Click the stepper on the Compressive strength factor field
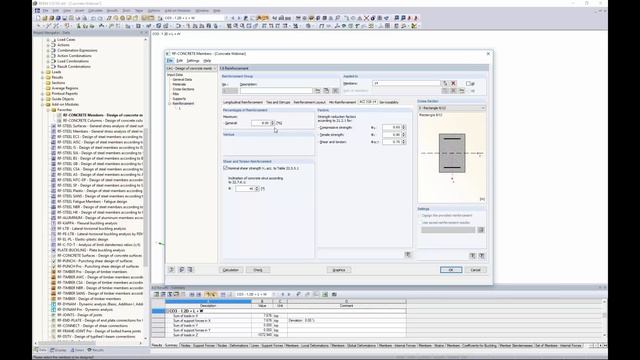 404,127
